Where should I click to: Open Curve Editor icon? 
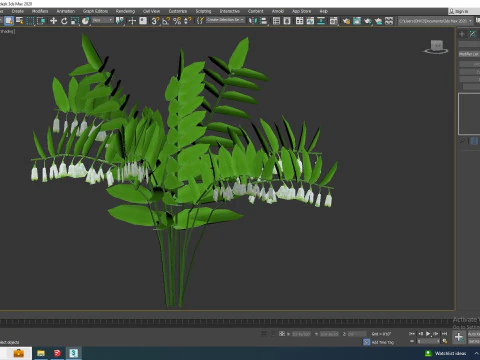coord(310,21)
